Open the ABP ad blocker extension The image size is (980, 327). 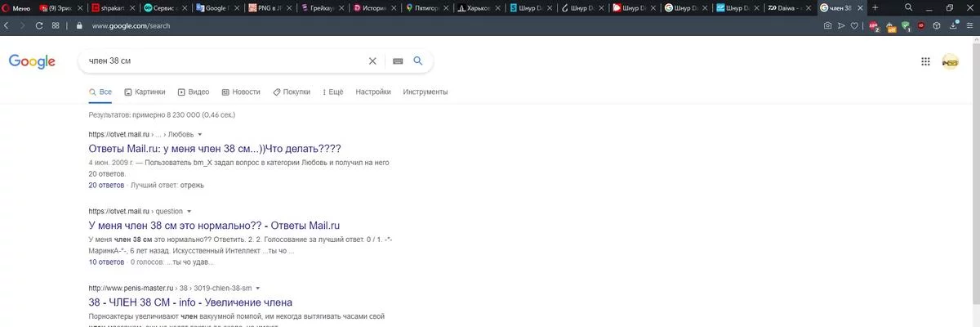coord(874,26)
